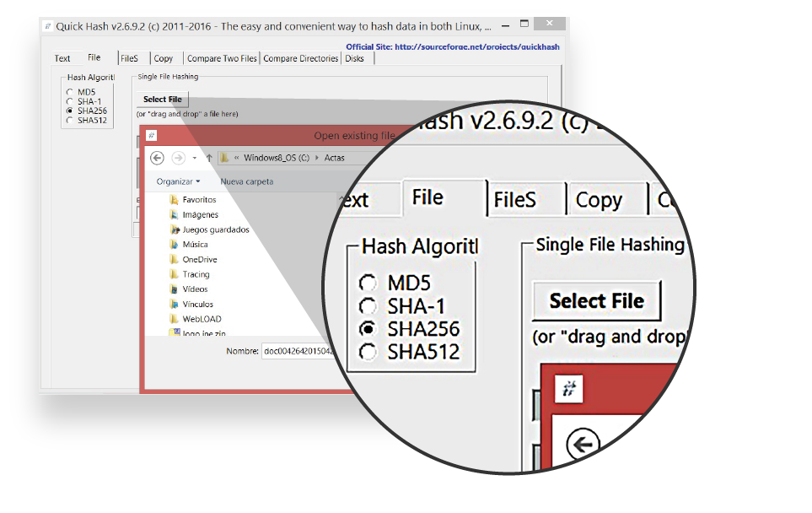This screenshot has height=513, width=812.
Task: Open the Disks tab
Action: point(354,58)
